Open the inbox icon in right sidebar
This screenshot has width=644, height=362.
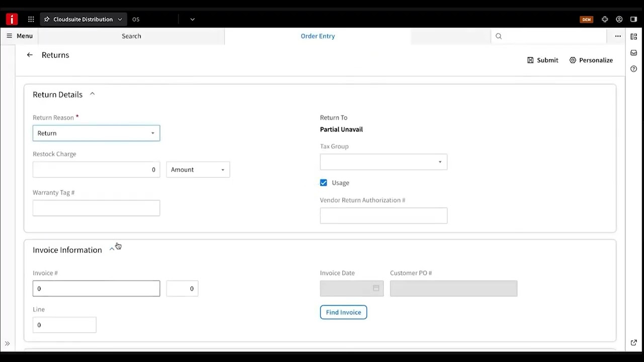click(633, 52)
